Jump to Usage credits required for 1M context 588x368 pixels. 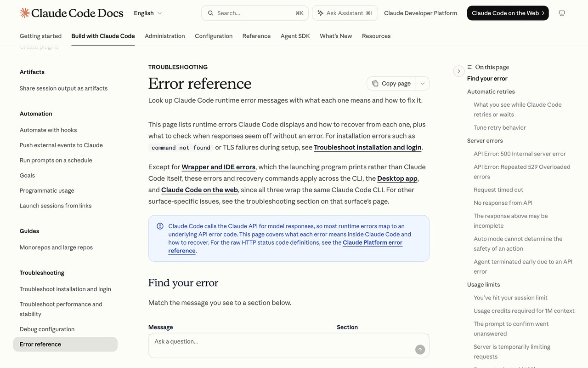pyautogui.click(x=524, y=311)
